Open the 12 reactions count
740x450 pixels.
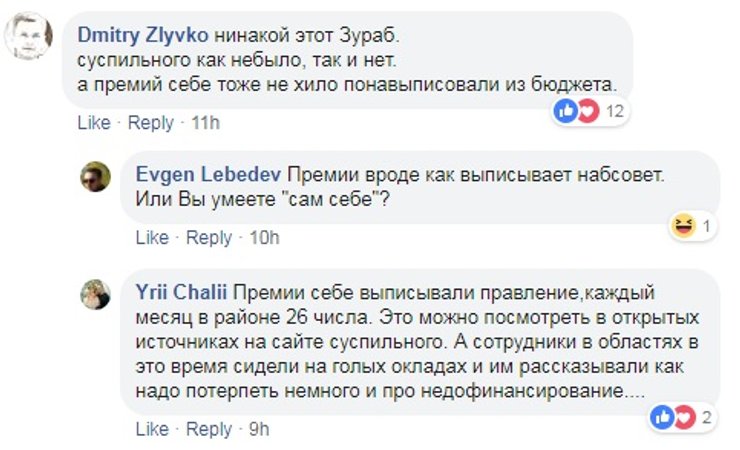coord(614,111)
